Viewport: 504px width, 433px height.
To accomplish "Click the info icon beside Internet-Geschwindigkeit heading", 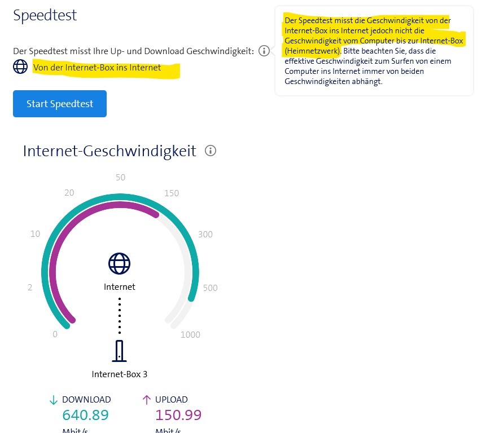I will tap(210, 151).
